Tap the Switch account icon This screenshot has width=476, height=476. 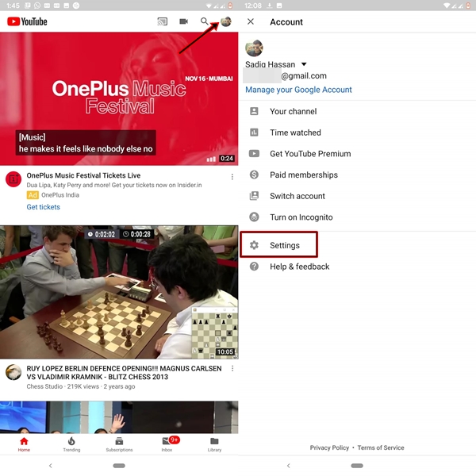tap(254, 196)
